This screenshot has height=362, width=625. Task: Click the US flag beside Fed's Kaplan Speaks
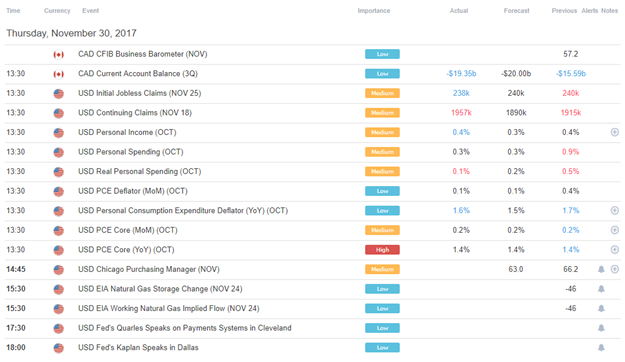point(59,348)
